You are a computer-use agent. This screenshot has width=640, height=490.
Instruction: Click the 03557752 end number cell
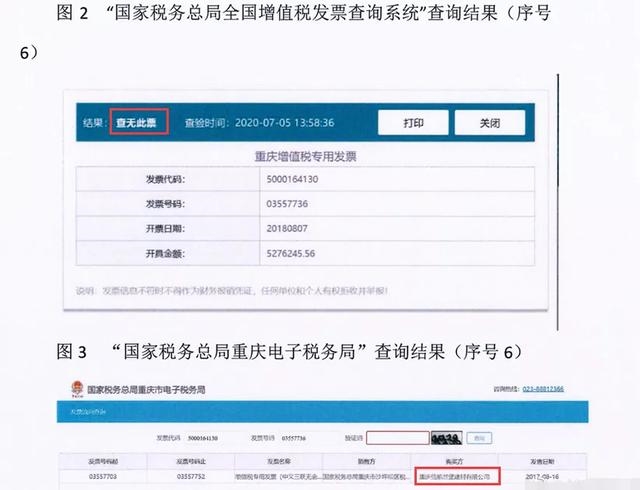(191, 477)
